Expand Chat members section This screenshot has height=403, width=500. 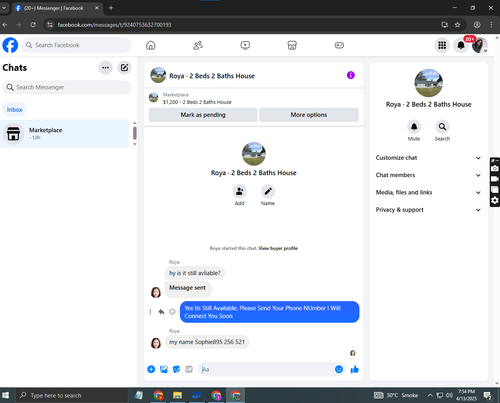click(428, 175)
